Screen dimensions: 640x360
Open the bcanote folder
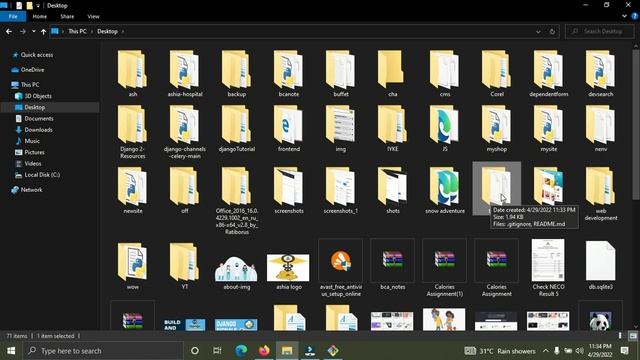pos(289,73)
